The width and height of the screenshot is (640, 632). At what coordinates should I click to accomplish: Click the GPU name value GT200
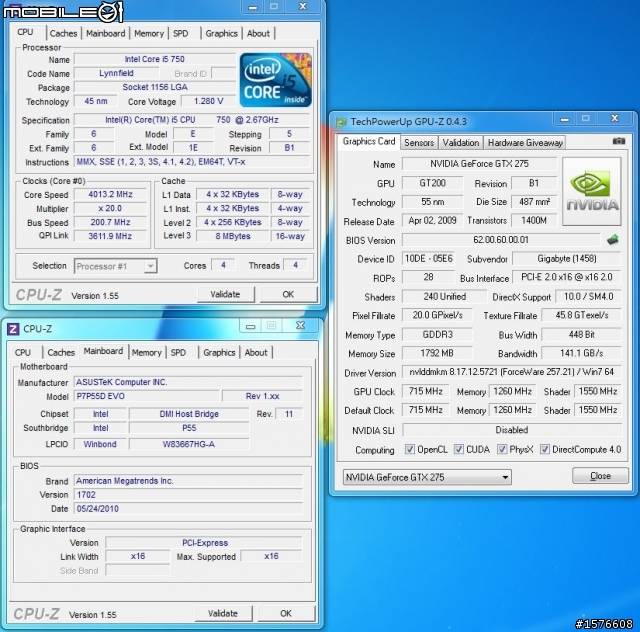point(433,183)
